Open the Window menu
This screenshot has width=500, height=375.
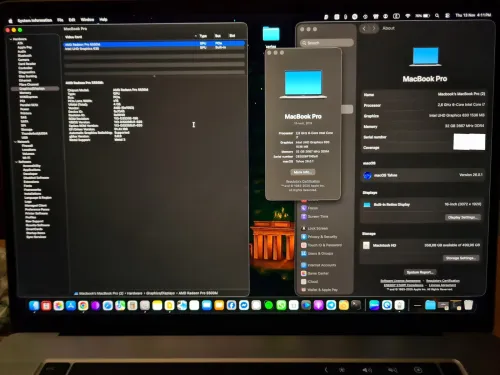pyautogui.click(x=87, y=20)
